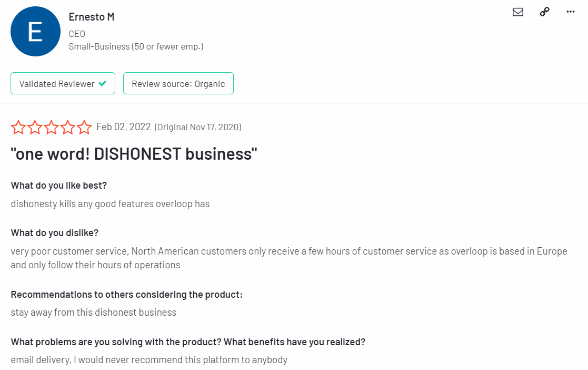Open Ernesto M's reviewer profile name

(x=92, y=17)
